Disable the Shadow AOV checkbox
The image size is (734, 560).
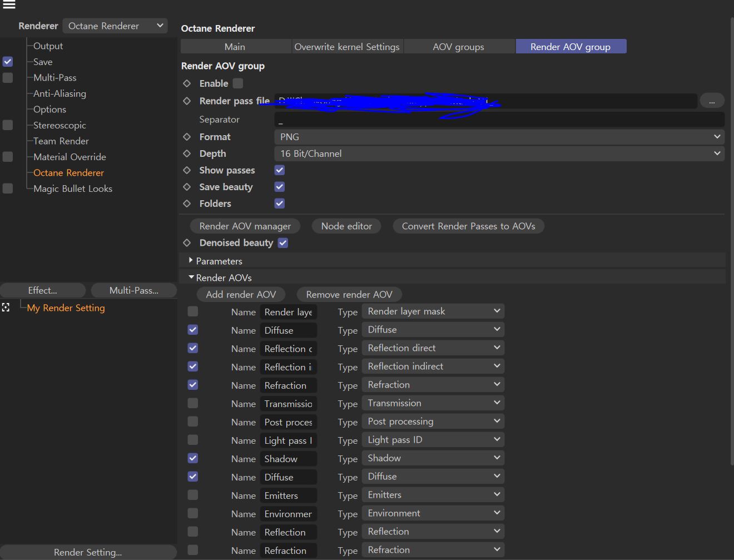tap(193, 458)
